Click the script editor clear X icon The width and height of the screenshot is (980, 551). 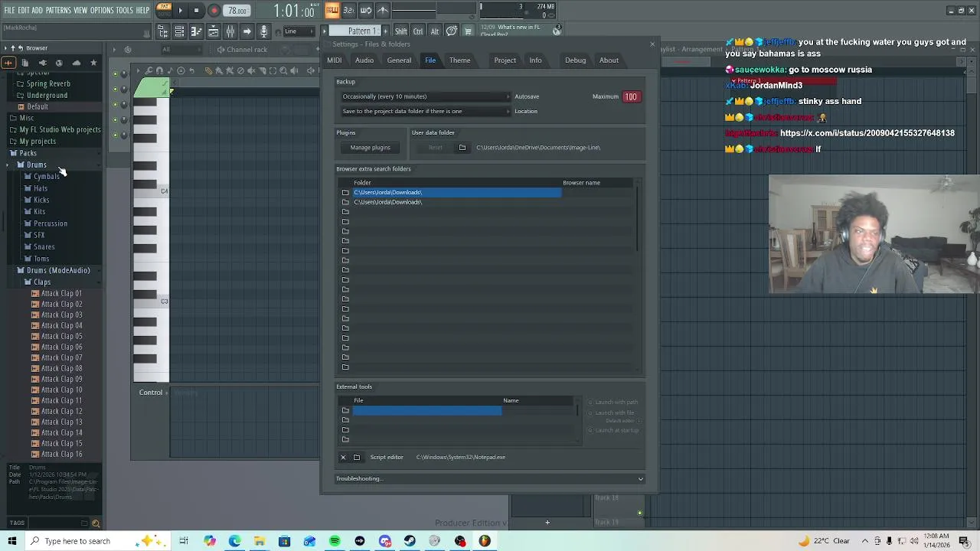pos(343,458)
